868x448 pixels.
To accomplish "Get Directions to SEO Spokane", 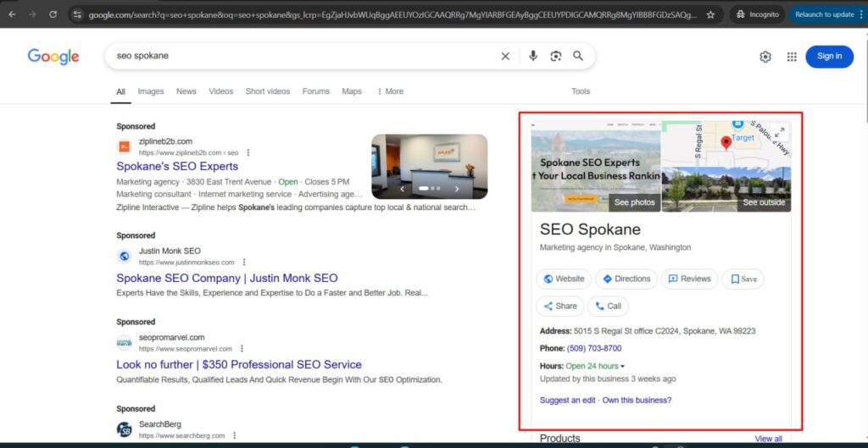I will coord(626,279).
